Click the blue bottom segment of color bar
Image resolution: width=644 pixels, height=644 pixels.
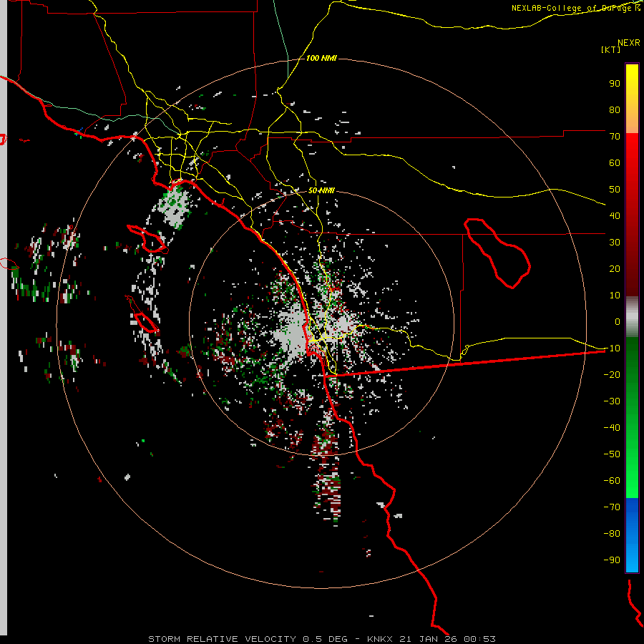coord(632,535)
